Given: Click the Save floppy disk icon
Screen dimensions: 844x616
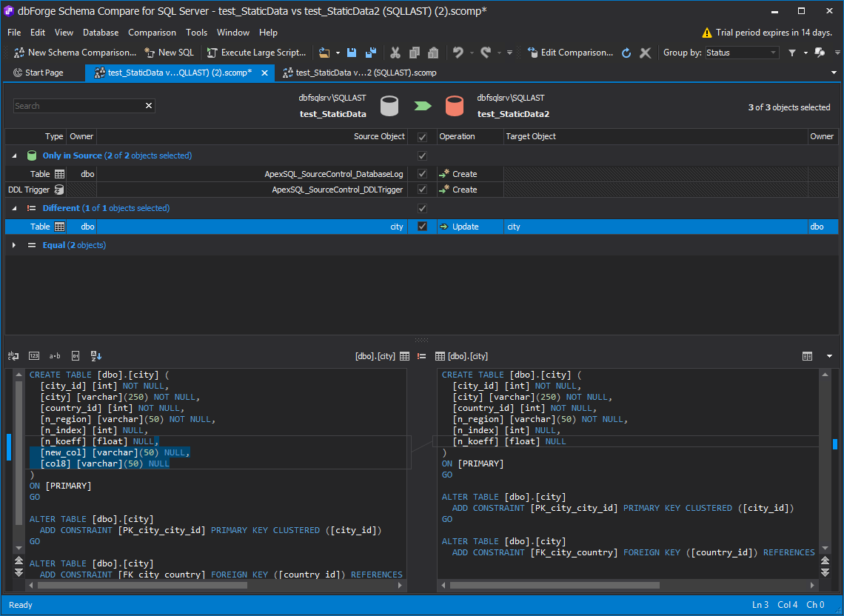Looking at the screenshot, I should [x=352, y=53].
